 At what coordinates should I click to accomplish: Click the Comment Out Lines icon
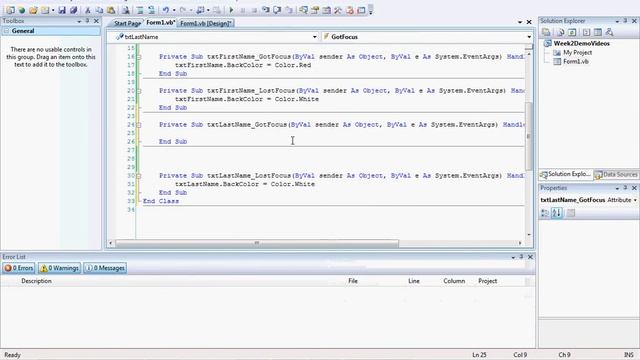point(140,10)
